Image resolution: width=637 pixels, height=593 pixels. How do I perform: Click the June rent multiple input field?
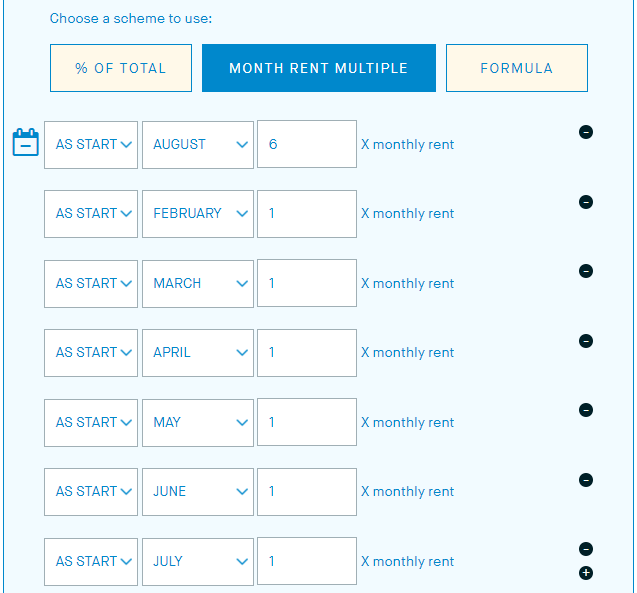(307, 492)
